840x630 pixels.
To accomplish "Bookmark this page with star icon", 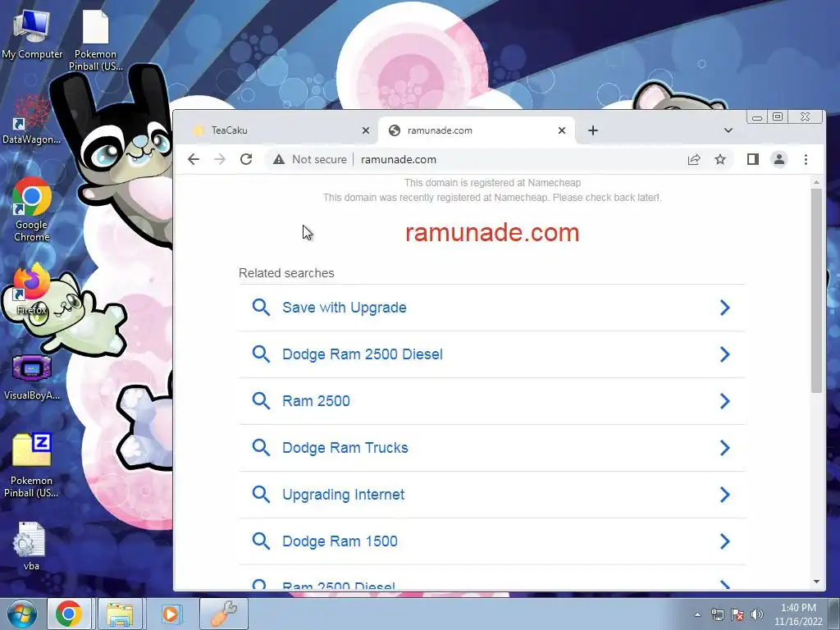I will [x=720, y=159].
